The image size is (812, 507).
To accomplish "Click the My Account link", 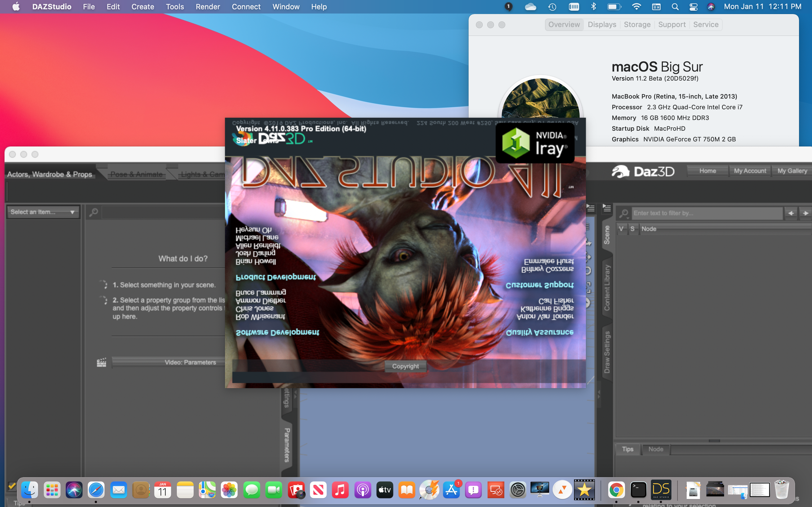I will [750, 171].
